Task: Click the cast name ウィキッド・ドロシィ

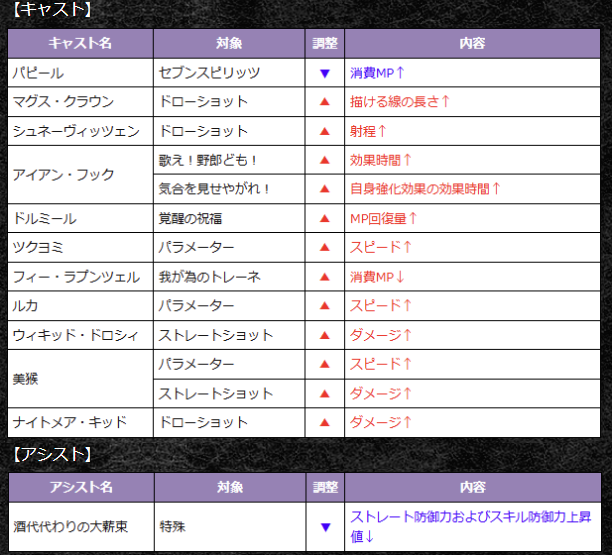Action: [x=76, y=335]
